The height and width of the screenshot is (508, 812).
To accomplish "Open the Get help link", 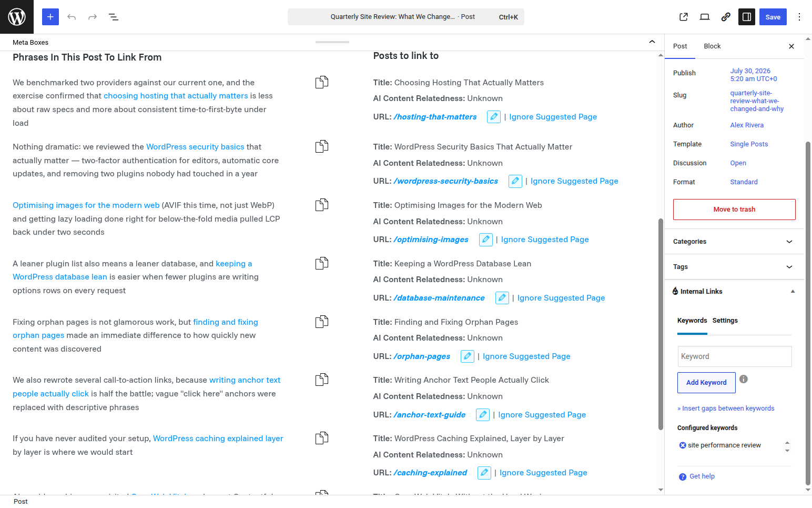I will coord(702,476).
